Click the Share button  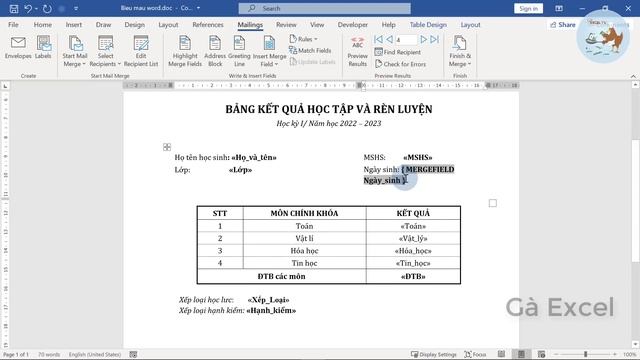click(562, 25)
